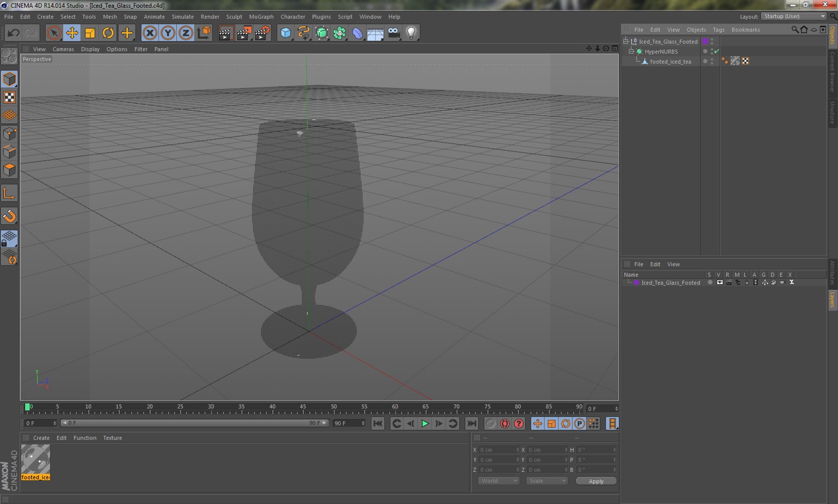Toggle layer View visibility for Iced_Tea_Glass_Footed
This screenshot has height=504, width=838.
[719, 282]
